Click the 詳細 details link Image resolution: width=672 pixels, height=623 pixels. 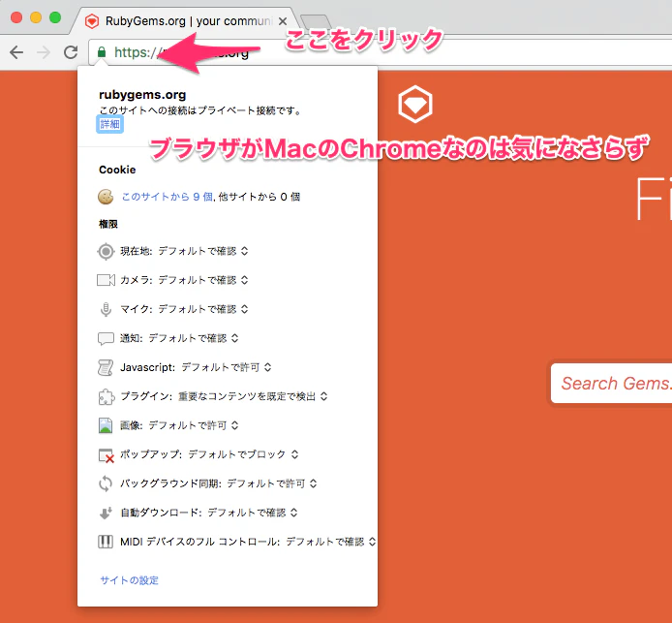click(109, 124)
